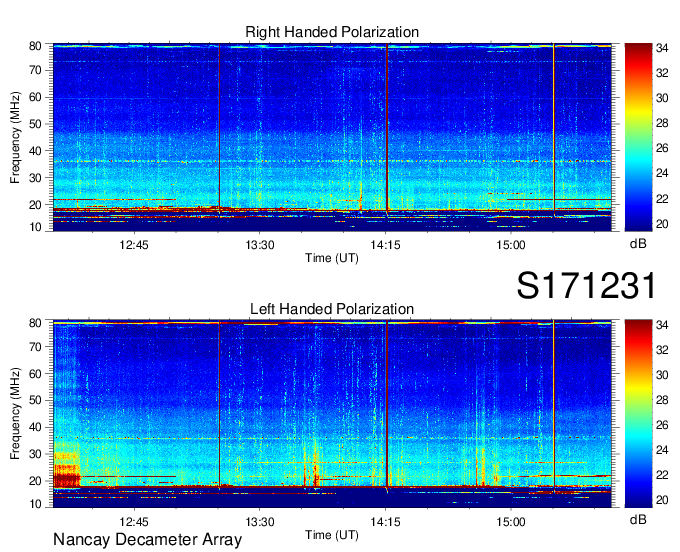Image resolution: width=680 pixels, height=552 pixels.
Task: Click the 28 value on upper color bar
Action: point(662,123)
